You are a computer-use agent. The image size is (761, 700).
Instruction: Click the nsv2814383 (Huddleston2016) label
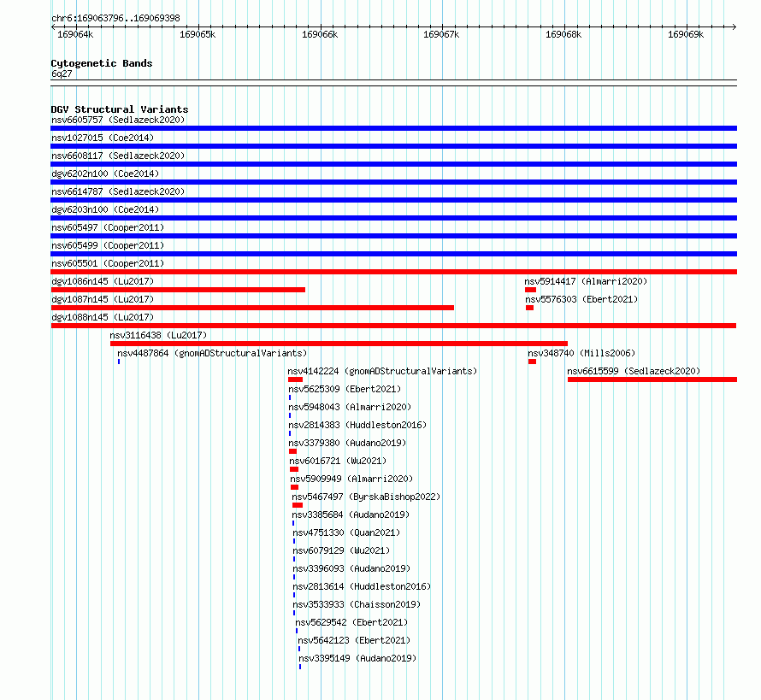pos(357,425)
